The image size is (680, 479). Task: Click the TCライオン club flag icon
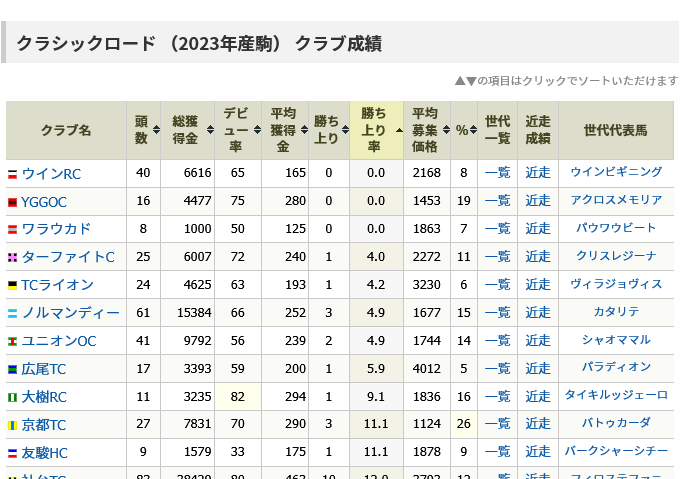pyautogui.click(x=12, y=286)
